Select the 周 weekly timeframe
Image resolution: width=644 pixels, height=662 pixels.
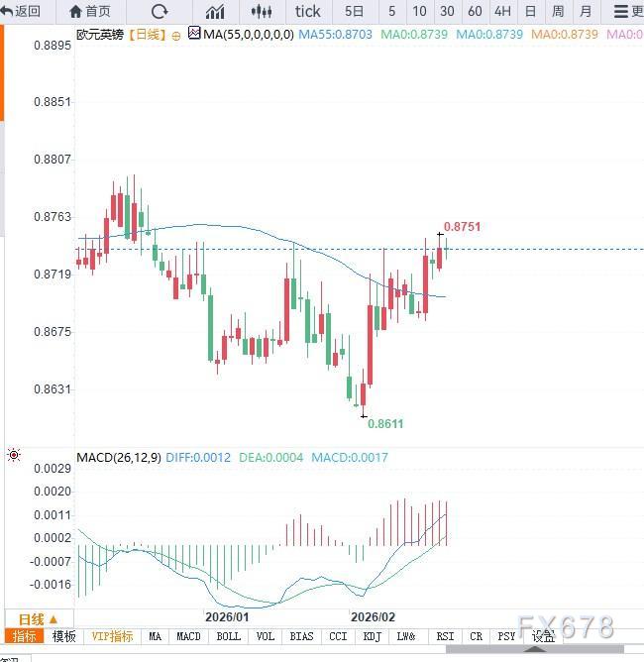pyautogui.click(x=558, y=11)
